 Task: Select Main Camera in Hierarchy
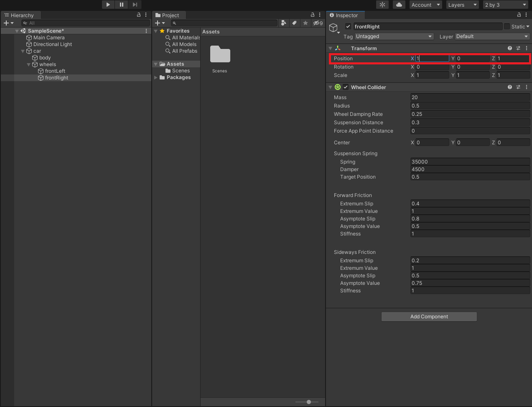click(x=49, y=38)
